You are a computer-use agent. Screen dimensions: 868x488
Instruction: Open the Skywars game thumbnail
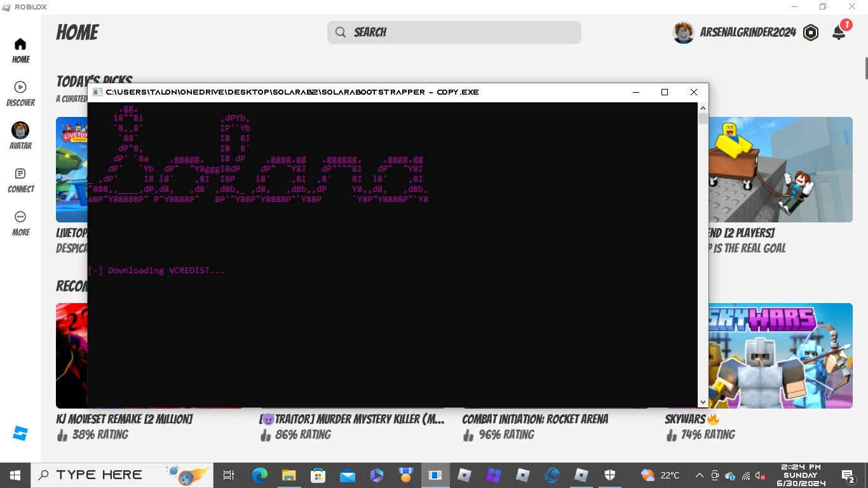tap(780, 356)
